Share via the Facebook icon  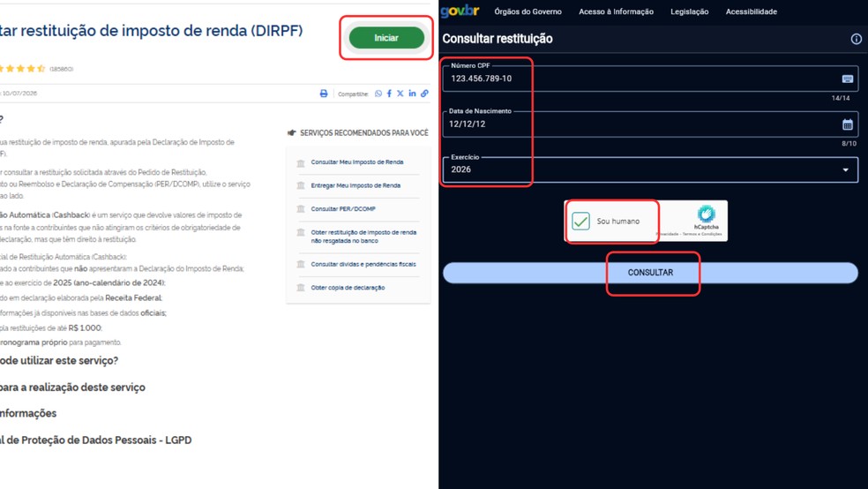pyautogui.click(x=389, y=94)
